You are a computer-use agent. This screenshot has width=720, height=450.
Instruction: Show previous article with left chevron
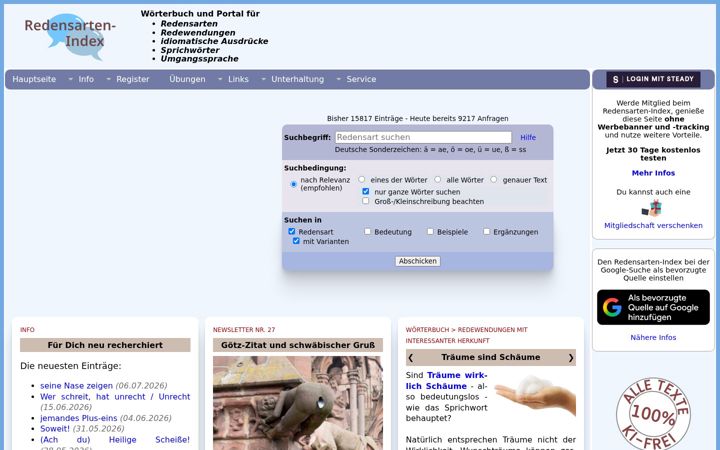coord(411,358)
